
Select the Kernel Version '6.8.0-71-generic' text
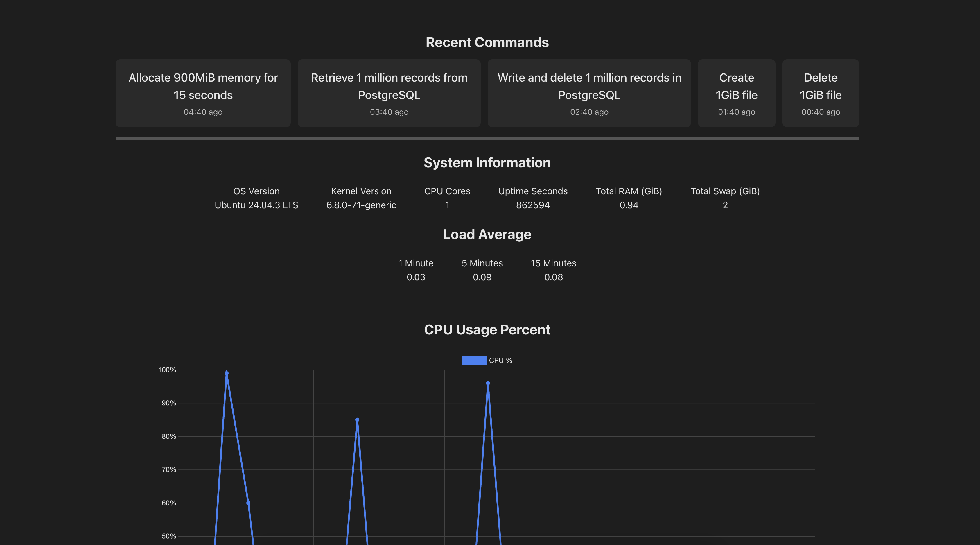[x=361, y=205]
